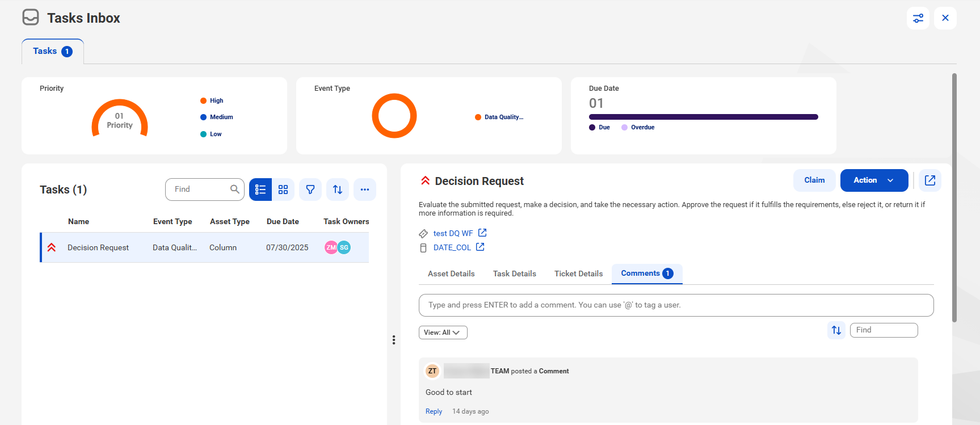Open Decision Request in new window icon
The image size is (980, 425).
coord(930,180)
